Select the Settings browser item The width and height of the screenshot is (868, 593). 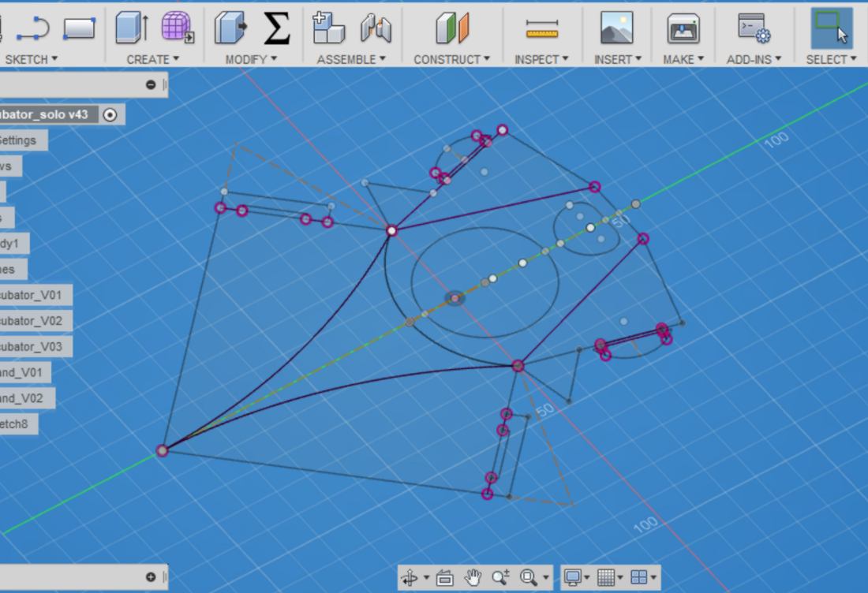[23, 140]
